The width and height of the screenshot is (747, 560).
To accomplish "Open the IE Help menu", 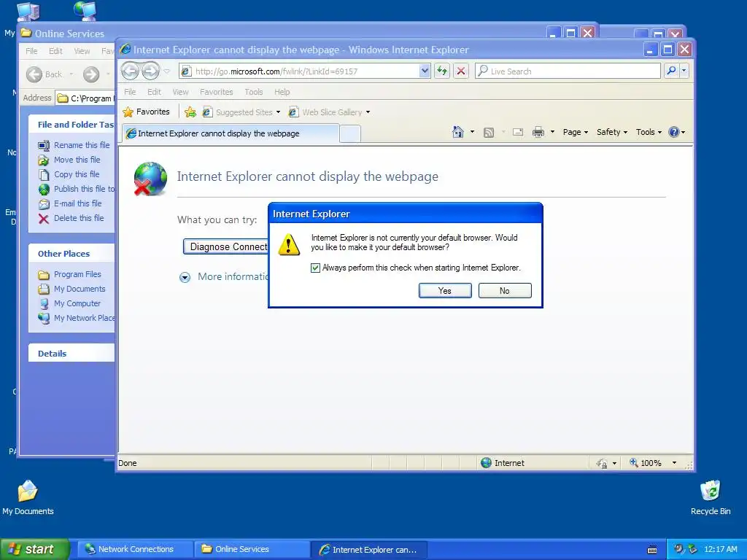I will 282,92.
